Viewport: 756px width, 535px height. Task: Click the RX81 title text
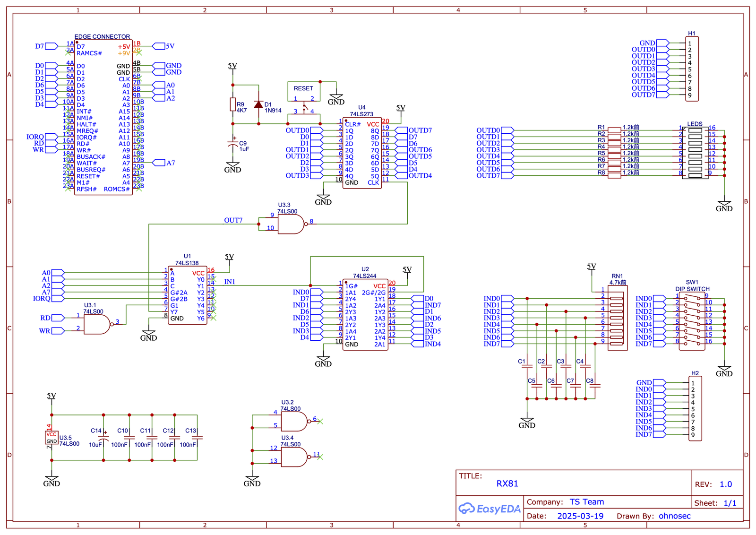point(507,483)
